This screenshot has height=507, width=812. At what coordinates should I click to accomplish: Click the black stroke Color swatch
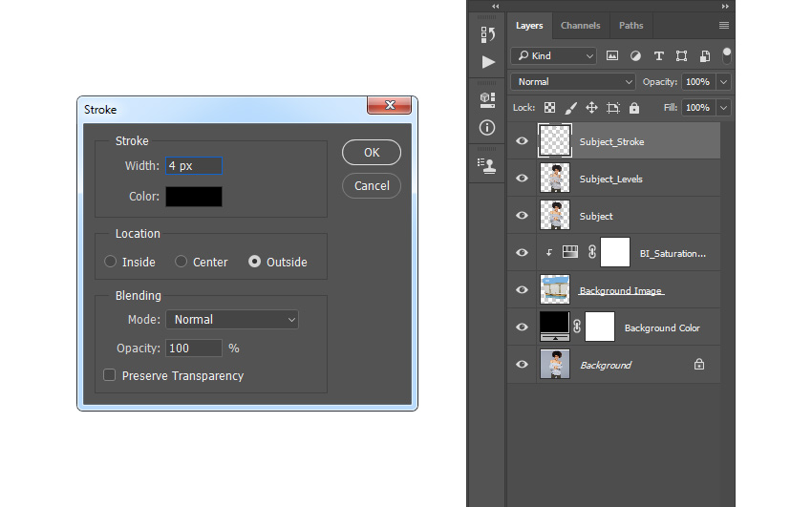click(x=194, y=197)
